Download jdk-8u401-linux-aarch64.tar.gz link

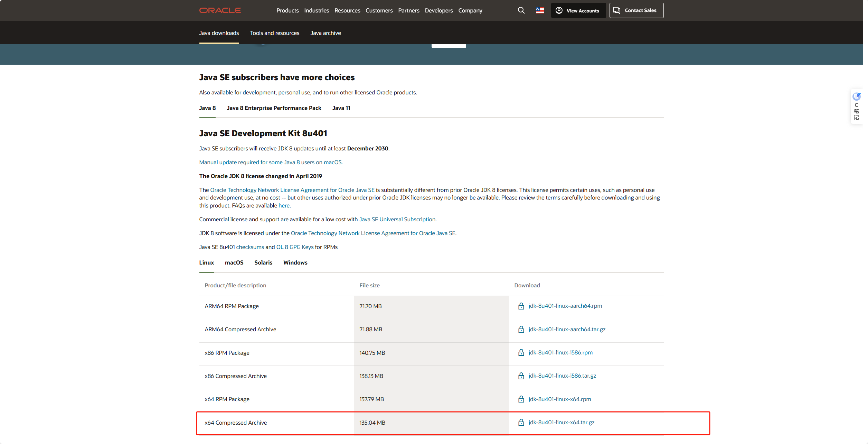(x=567, y=329)
